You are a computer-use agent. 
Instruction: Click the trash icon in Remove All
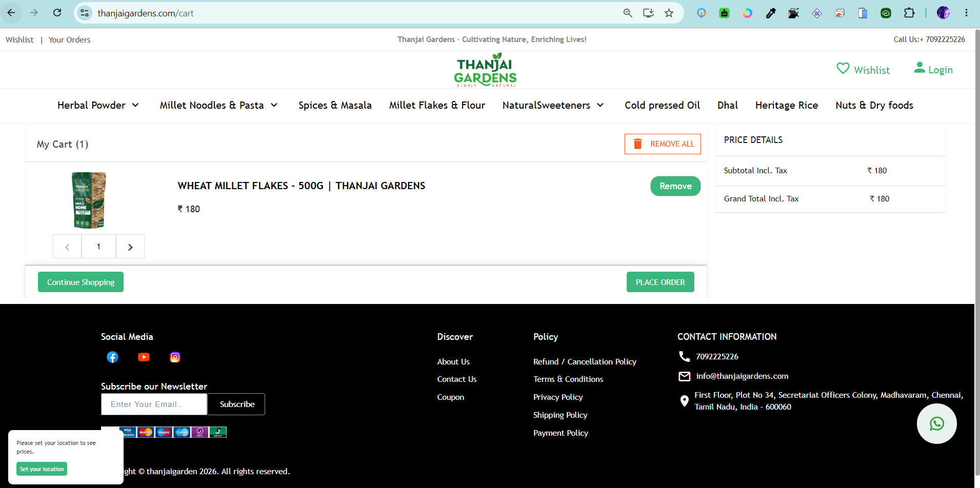click(x=637, y=144)
